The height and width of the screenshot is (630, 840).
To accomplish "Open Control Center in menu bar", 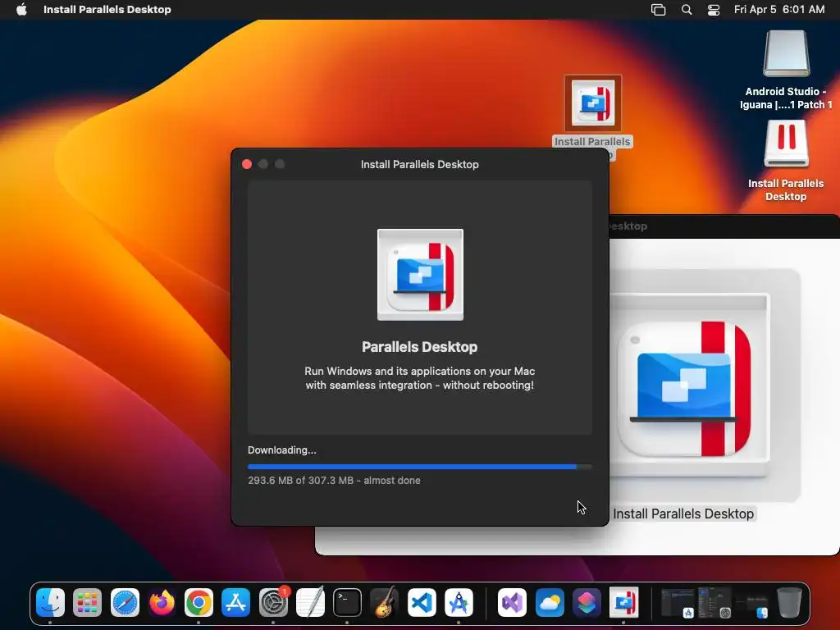I will [x=714, y=10].
